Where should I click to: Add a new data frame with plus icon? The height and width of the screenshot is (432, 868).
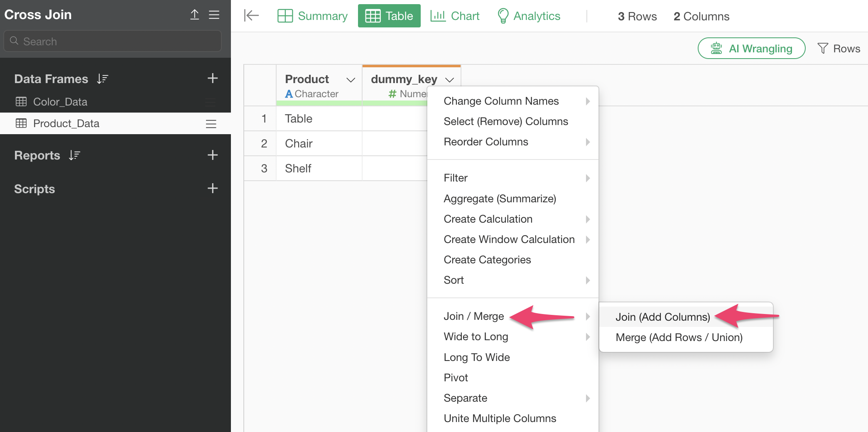pos(212,78)
